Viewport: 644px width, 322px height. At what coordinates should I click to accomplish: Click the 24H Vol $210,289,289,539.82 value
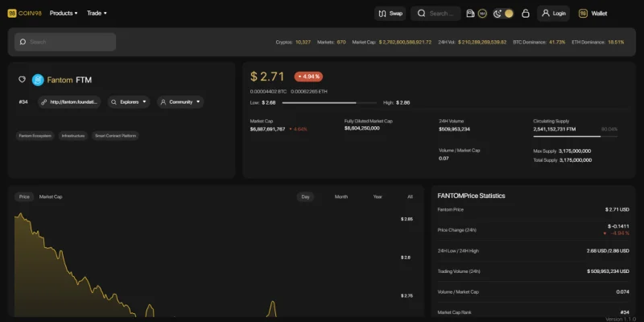(x=482, y=42)
